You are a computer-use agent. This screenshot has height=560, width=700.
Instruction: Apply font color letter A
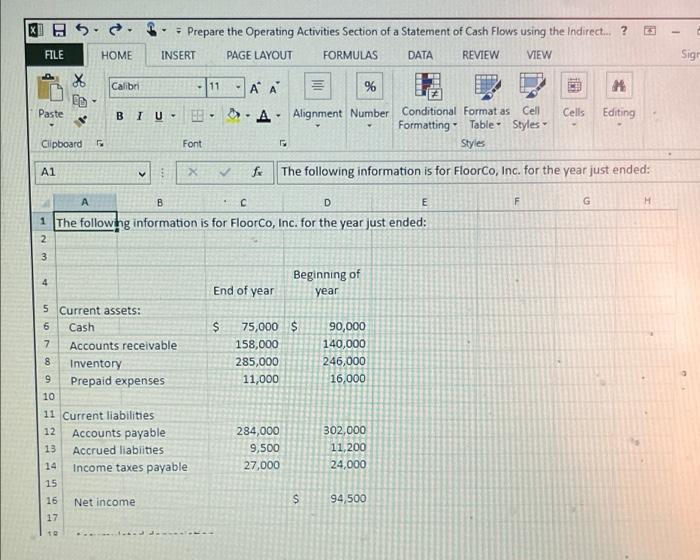[264, 116]
